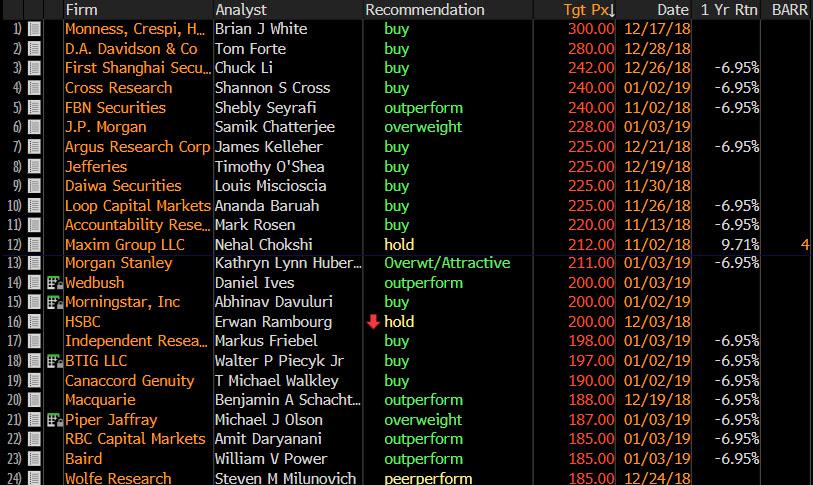The height and width of the screenshot is (485, 813).
Task: Select analyst Daniel Ives
Action: pyautogui.click(x=255, y=283)
